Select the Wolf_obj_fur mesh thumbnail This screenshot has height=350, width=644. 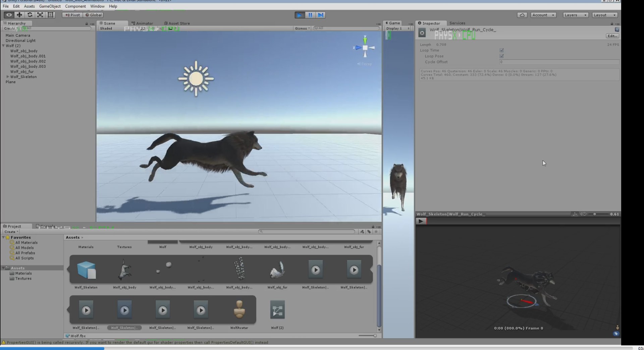(x=277, y=270)
